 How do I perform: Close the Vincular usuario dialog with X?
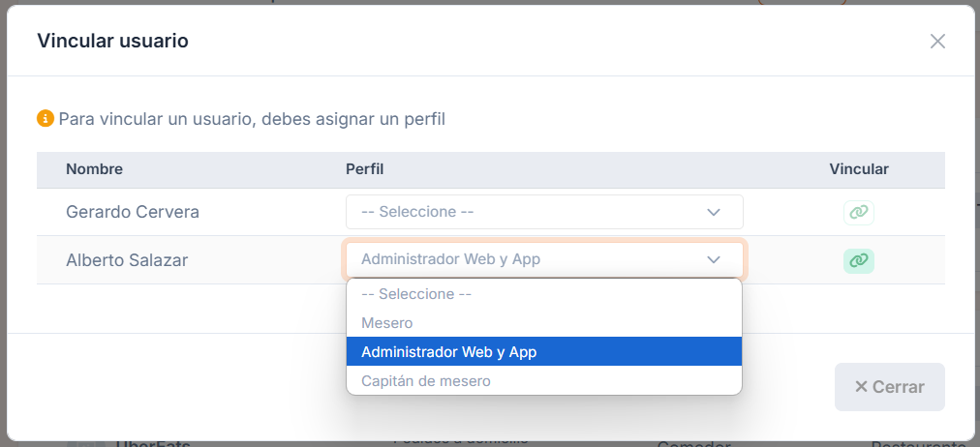pos(937,42)
